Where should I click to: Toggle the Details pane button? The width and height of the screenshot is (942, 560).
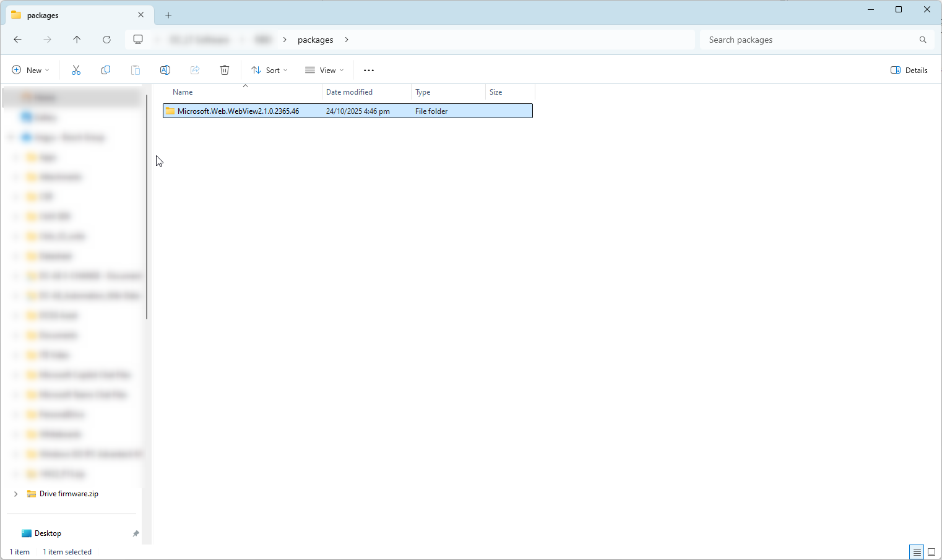point(909,71)
